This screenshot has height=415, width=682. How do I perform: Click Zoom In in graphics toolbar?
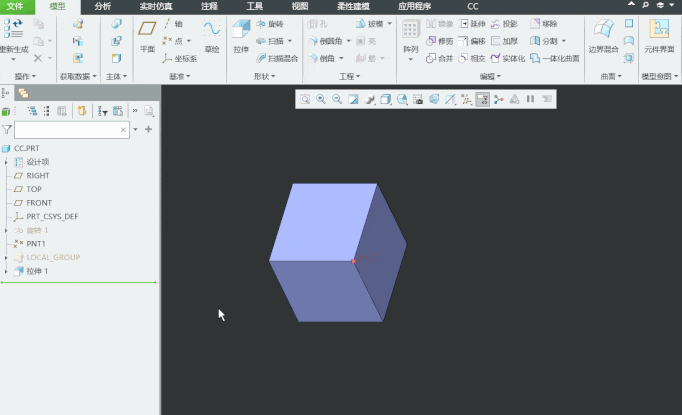pyautogui.click(x=321, y=100)
